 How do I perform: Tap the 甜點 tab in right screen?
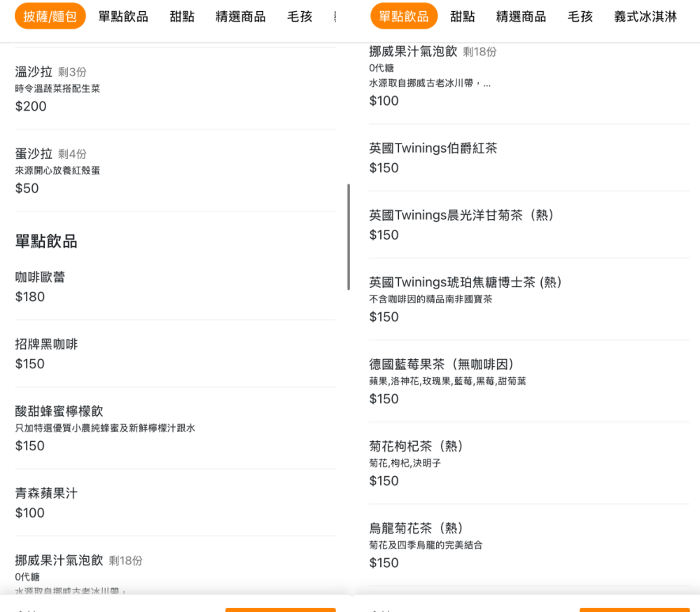point(462,16)
